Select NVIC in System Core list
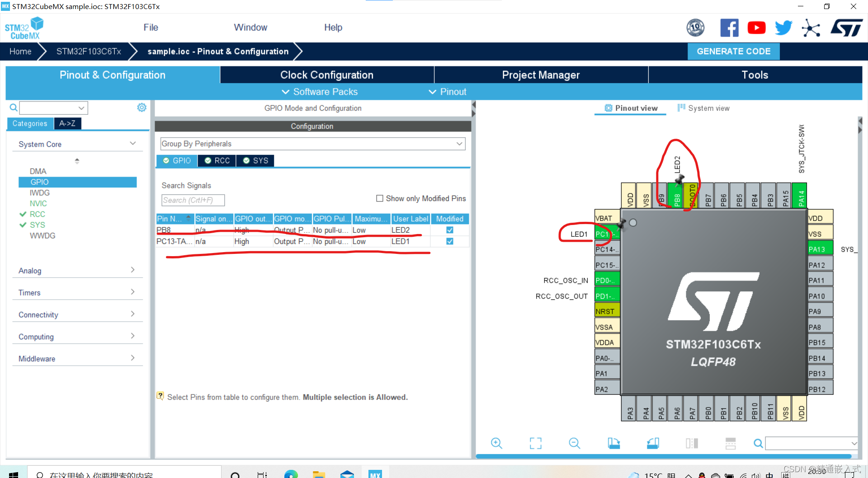 point(38,203)
